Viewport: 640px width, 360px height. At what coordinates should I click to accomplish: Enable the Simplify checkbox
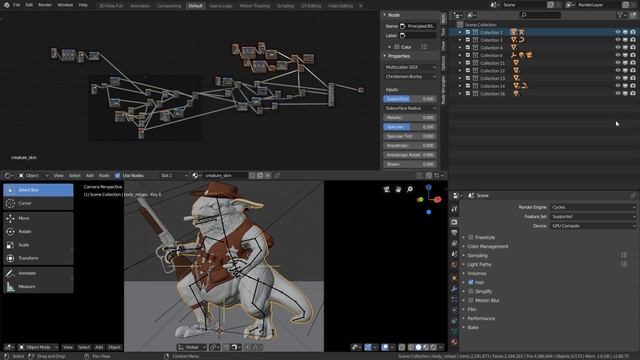click(471, 291)
